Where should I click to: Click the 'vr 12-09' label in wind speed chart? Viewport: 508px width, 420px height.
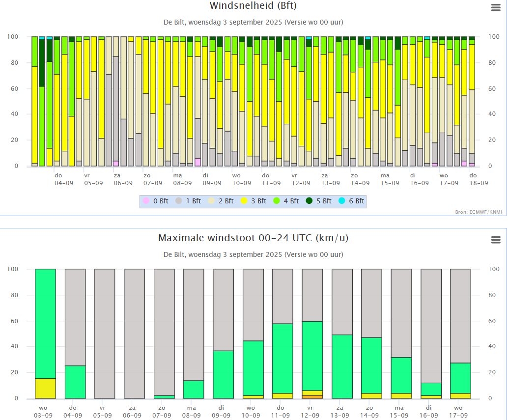[301, 179]
